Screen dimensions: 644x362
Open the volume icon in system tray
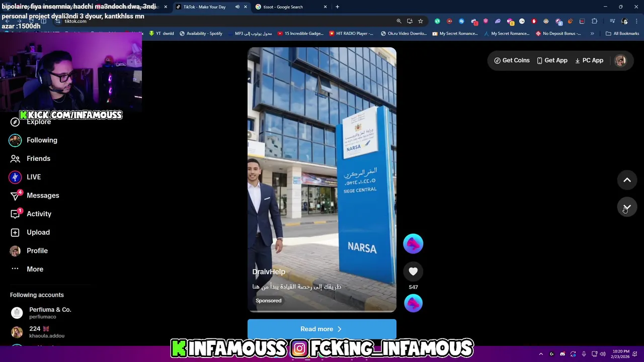point(603,354)
